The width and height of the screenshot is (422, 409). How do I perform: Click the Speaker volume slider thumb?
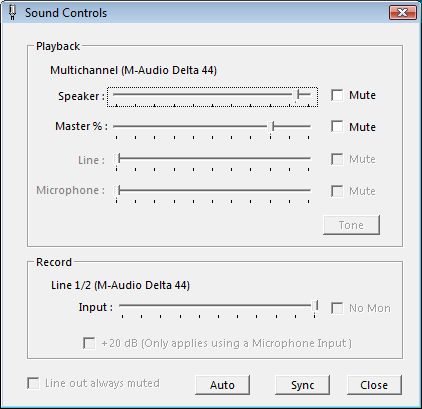[298, 95]
